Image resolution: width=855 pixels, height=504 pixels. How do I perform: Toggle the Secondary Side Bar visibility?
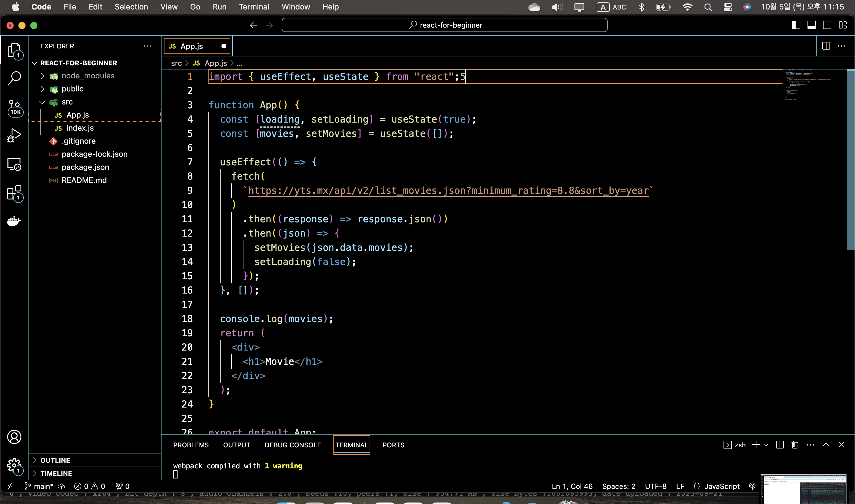(x=827, y=25)
